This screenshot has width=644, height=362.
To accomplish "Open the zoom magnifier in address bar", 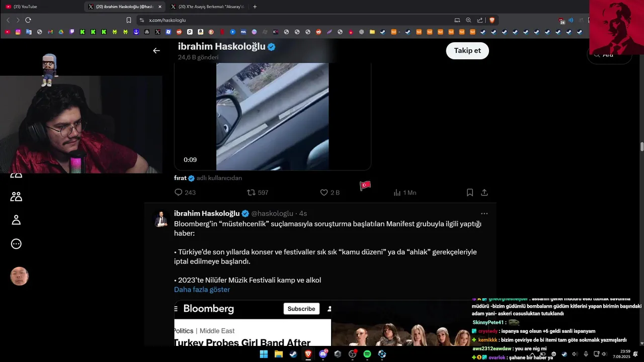I will point(468,20).
